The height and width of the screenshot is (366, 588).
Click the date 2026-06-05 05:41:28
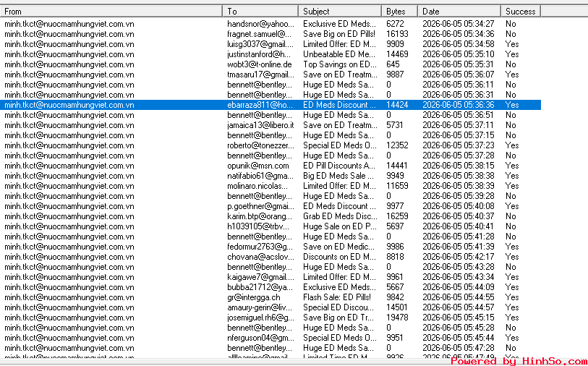(x=459, y=237)
